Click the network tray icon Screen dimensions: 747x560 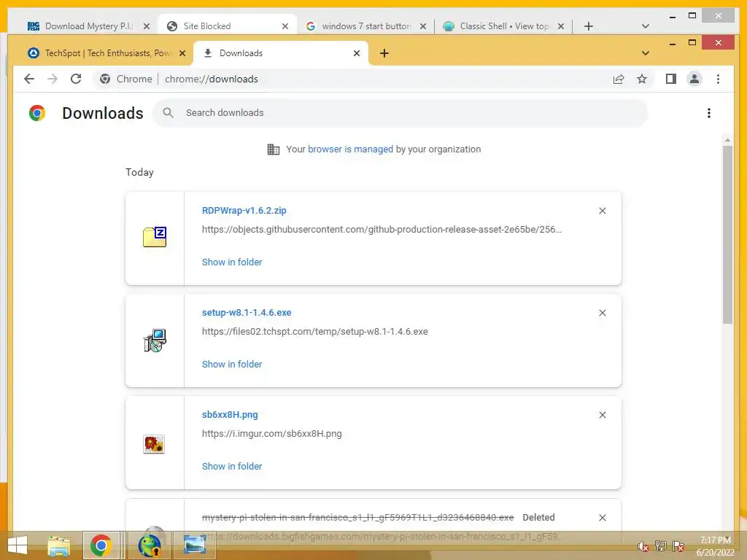tap(660, 546)
